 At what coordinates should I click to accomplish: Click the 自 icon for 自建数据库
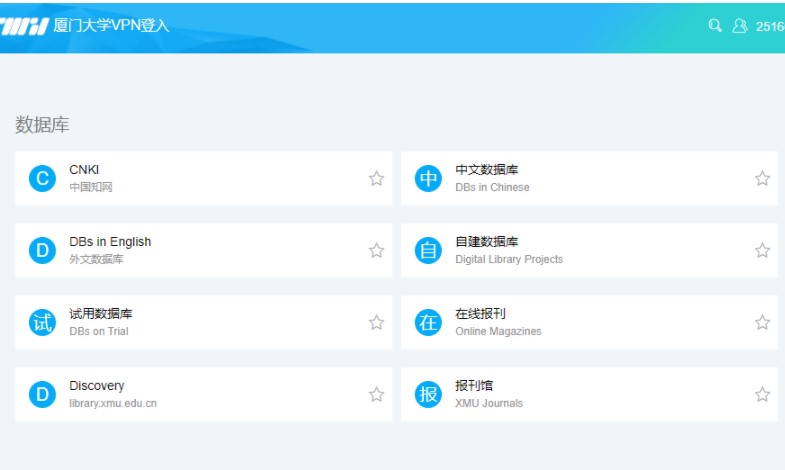tap(429, 250)
